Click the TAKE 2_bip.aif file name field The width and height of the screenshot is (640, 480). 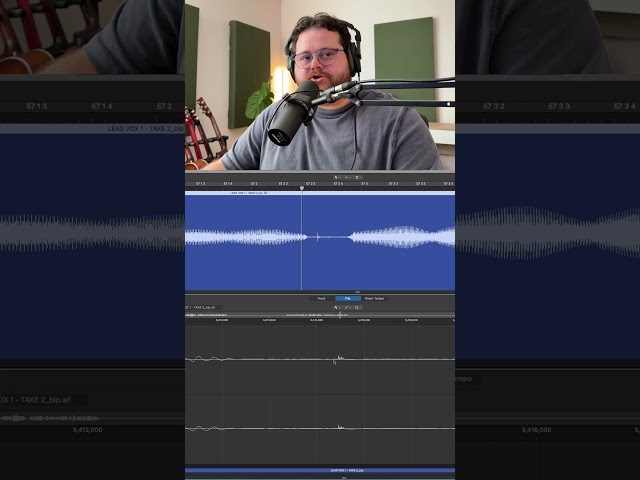coord(203,307)
